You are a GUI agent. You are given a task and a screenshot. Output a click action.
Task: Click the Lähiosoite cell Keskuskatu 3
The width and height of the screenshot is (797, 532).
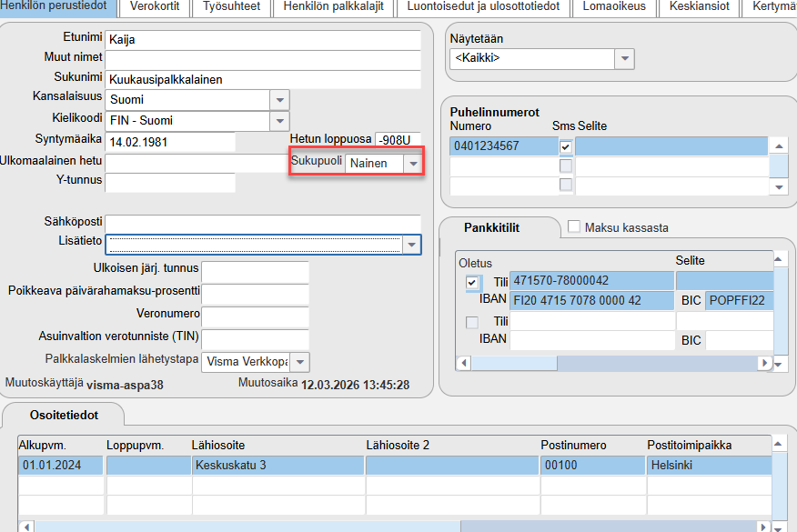pos(277,466)
